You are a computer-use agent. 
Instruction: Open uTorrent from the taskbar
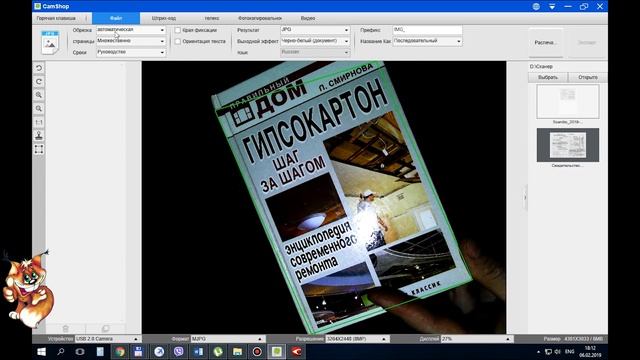[218, 351]
